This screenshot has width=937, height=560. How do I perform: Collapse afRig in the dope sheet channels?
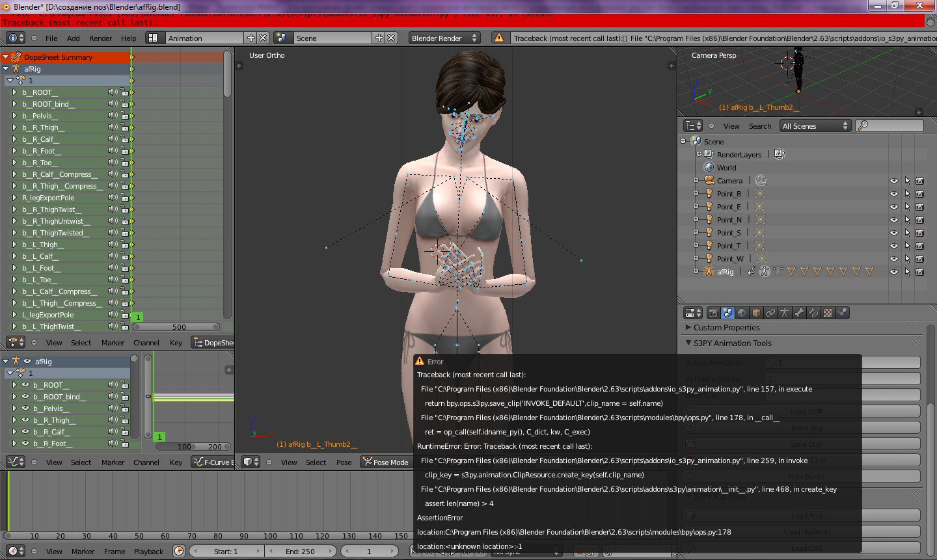coord(5,69)
